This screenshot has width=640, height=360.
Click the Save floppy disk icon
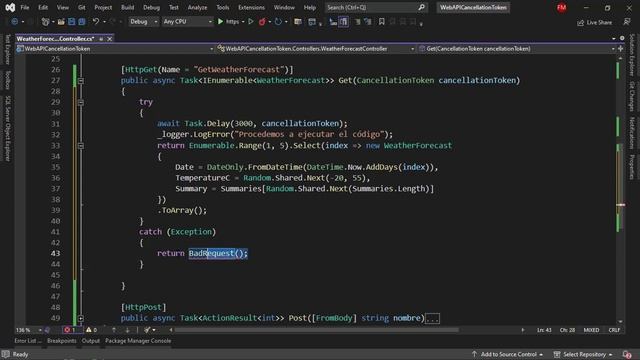pyautogui.click(x=72, y=22)
